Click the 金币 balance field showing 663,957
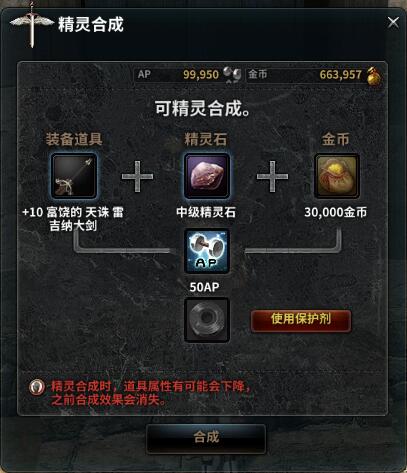Screen dimensions: 407x473 tap(314, 75)
